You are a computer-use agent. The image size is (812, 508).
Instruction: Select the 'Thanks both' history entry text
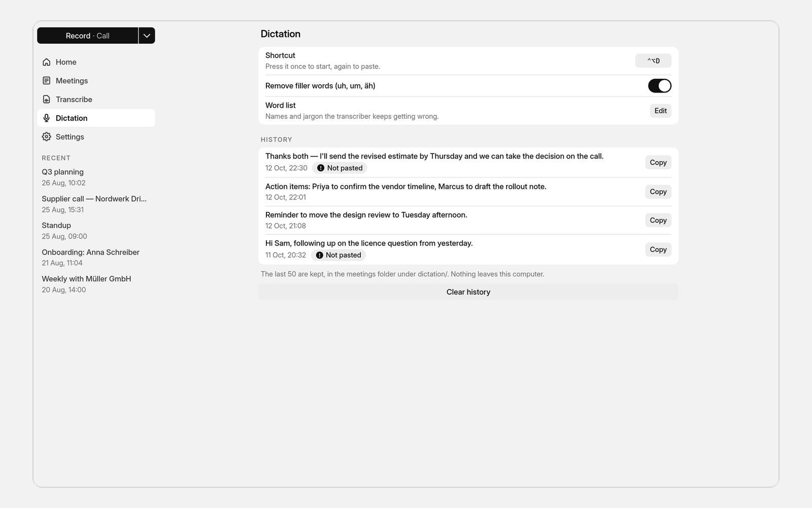coord(434,156)
